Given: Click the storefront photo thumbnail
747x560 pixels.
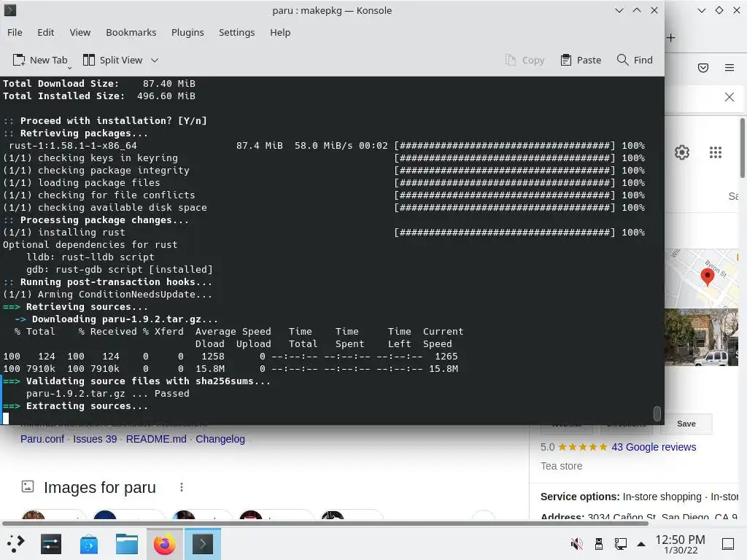Looking at the screenshot, I should (702, 337).
